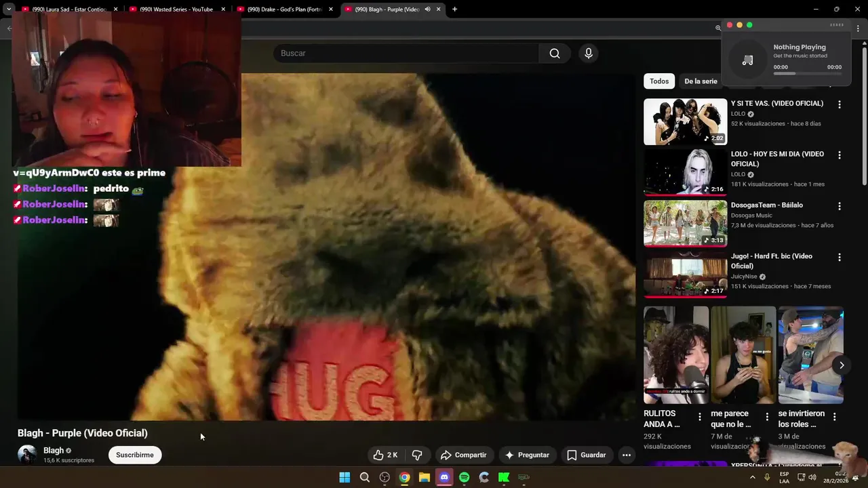The height and width of the screenshot is (488, 868).
Task: Show hidden tray icons chevron
Action: [752, 477]
